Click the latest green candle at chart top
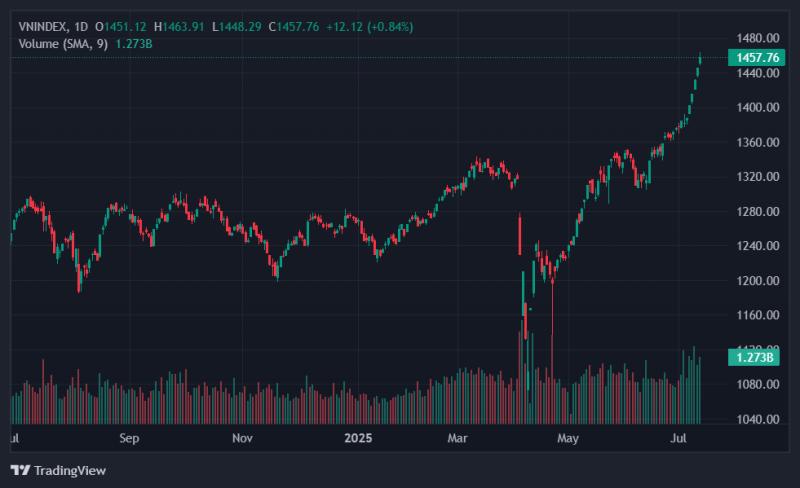800x488 pixels. tap(700, 59)
